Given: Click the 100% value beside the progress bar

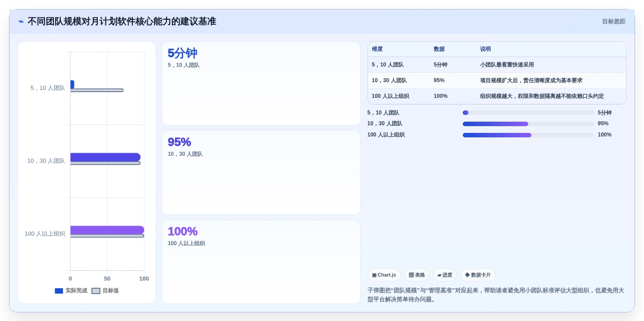Looking at the screenshot, I should click(x=605, y=135).
